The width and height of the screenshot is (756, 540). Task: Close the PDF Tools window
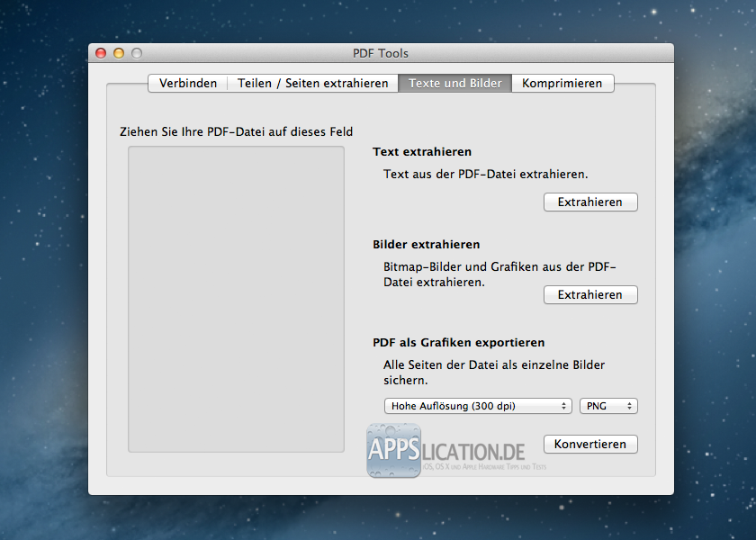tap(101, 53)
